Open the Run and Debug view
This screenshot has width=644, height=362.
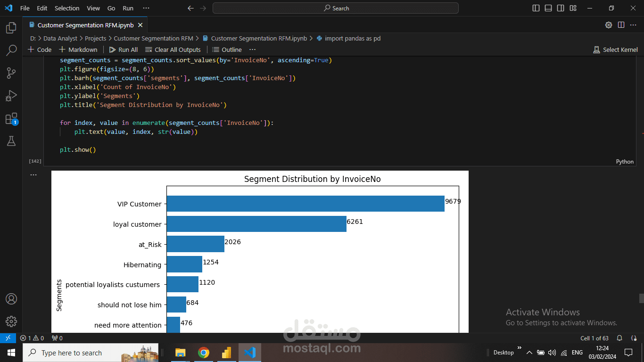coord(11,96)
